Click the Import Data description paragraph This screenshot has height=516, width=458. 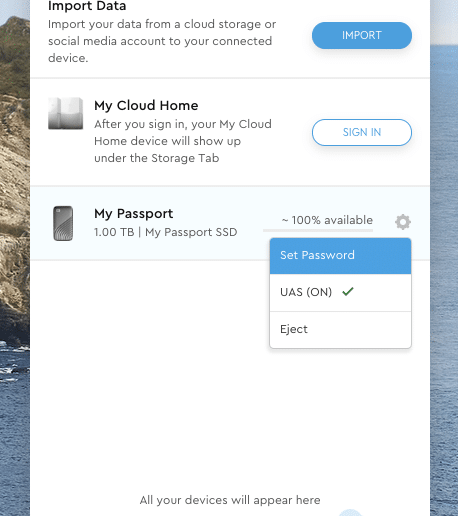tap(162, 41)
